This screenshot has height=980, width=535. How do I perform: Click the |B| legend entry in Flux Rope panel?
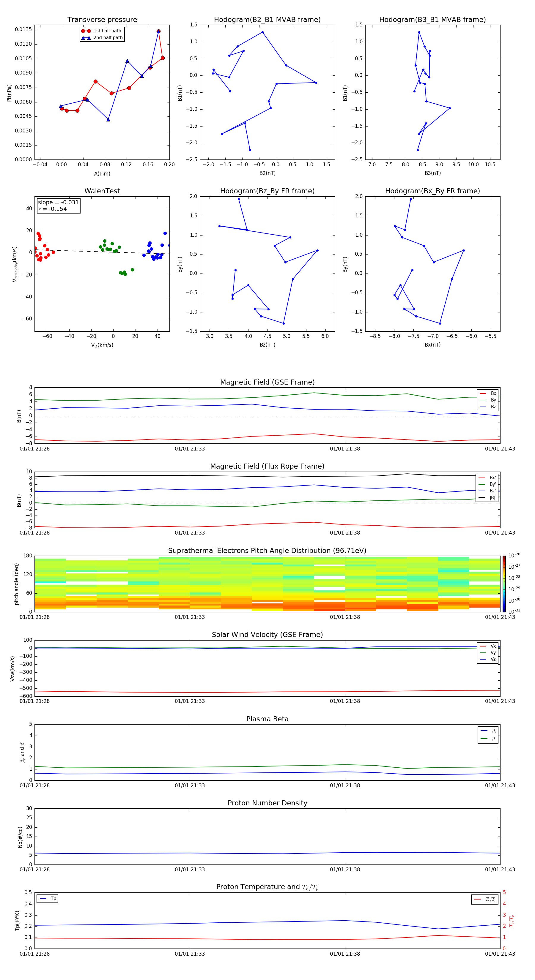(x=487, y=498)
